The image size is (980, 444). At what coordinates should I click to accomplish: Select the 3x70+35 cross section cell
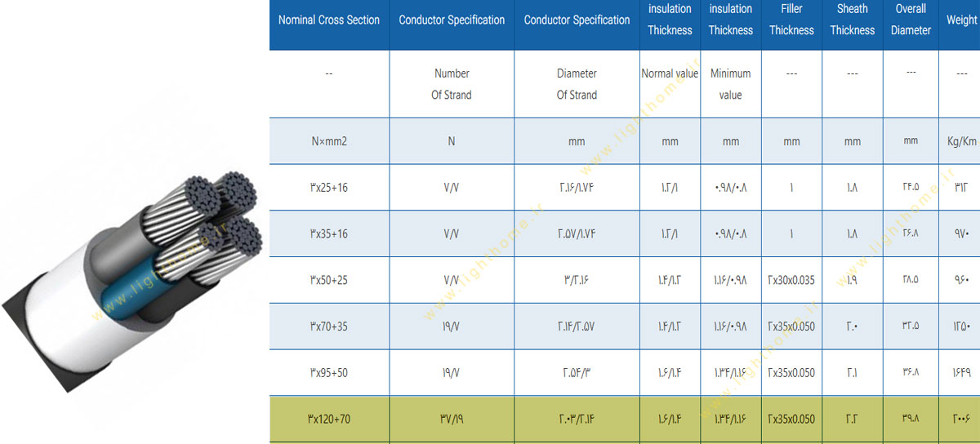click(329, 326)
